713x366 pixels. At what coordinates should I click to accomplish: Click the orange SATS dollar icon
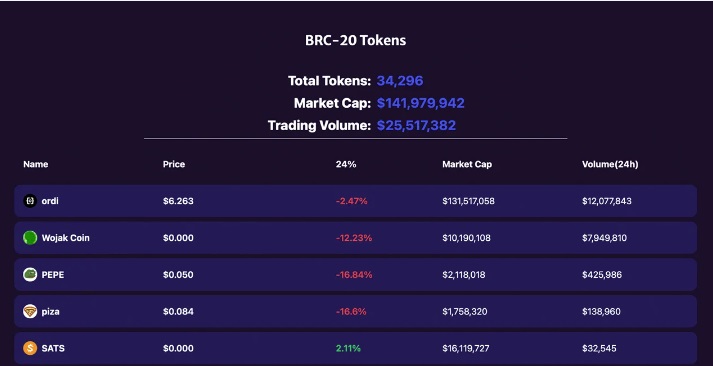point(30,348)
